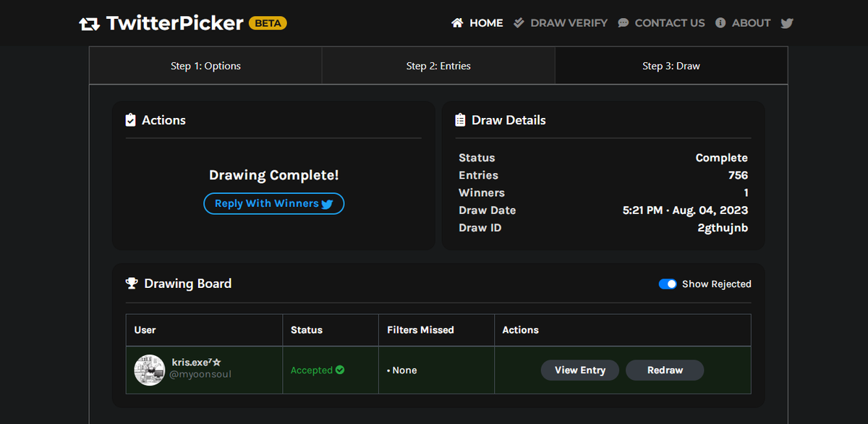
Task: Click the yellow BETA badge
Action: coord(268,23)
